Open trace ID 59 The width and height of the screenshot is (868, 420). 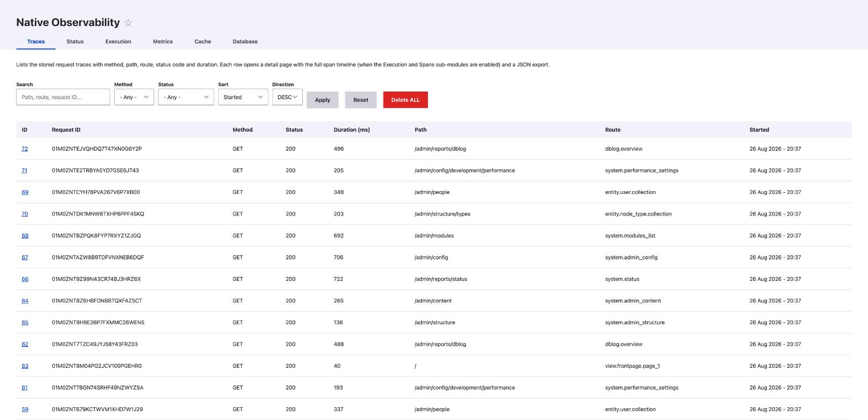pyautogui.click(x=25, y=409)
